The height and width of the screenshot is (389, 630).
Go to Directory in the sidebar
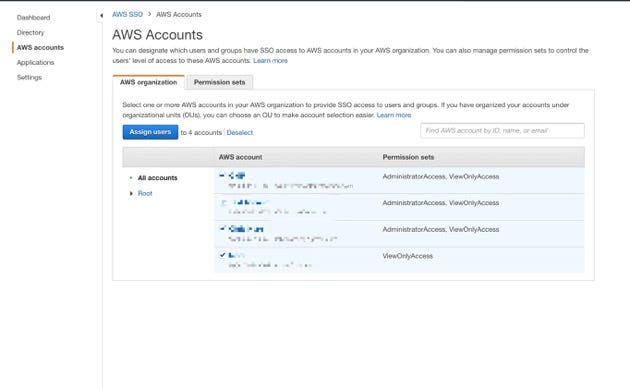click(x=31, y=33)
